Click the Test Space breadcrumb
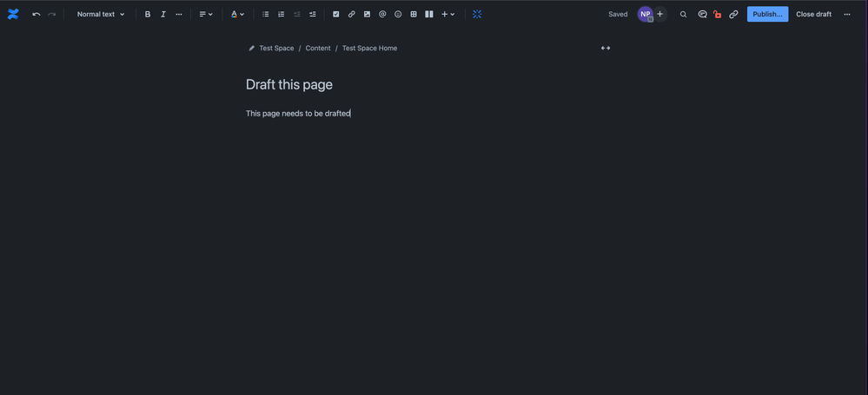The height and width of the screenshot is (395, 868). [276, 48]
